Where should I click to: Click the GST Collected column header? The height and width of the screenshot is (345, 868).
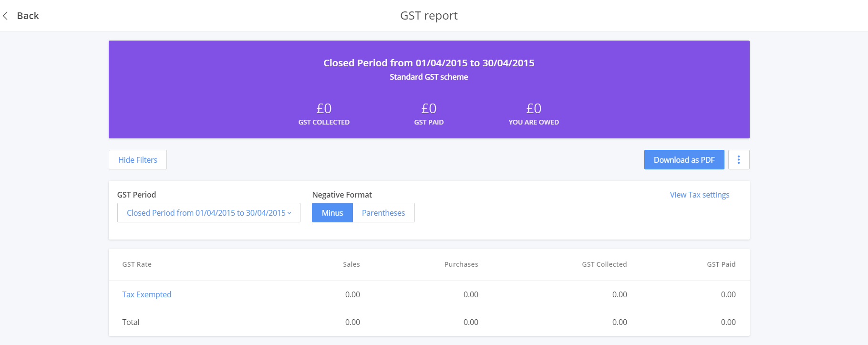tap(604, 264)
